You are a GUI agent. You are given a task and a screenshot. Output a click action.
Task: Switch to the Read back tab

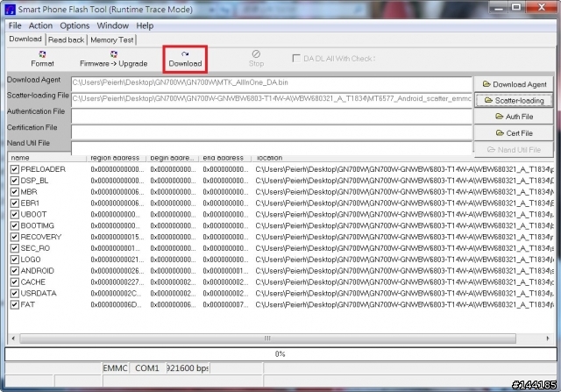coord(66,39)
